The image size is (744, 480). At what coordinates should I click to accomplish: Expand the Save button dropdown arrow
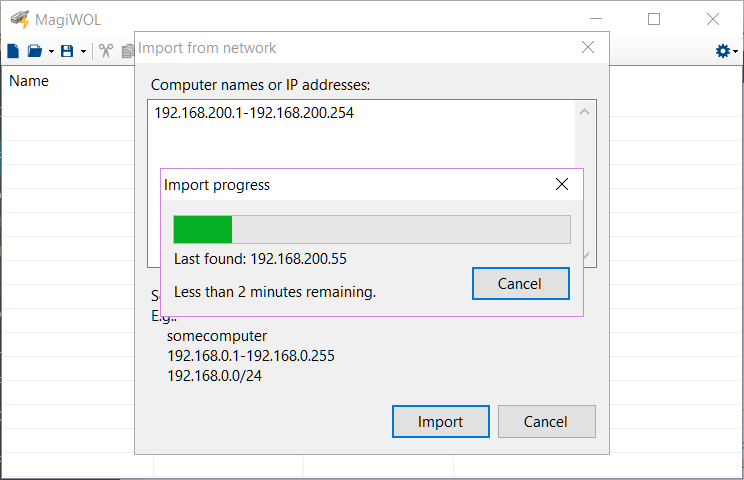tap(83, 52)
